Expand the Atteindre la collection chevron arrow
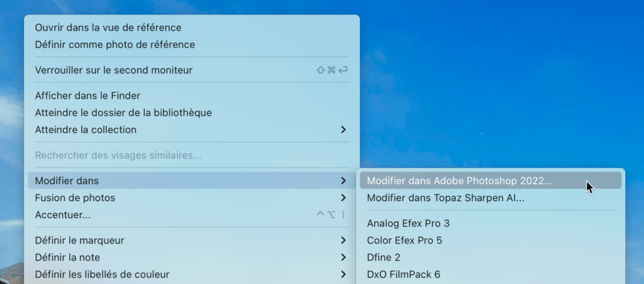Screen dimensions: 644x284 point(343,129)
